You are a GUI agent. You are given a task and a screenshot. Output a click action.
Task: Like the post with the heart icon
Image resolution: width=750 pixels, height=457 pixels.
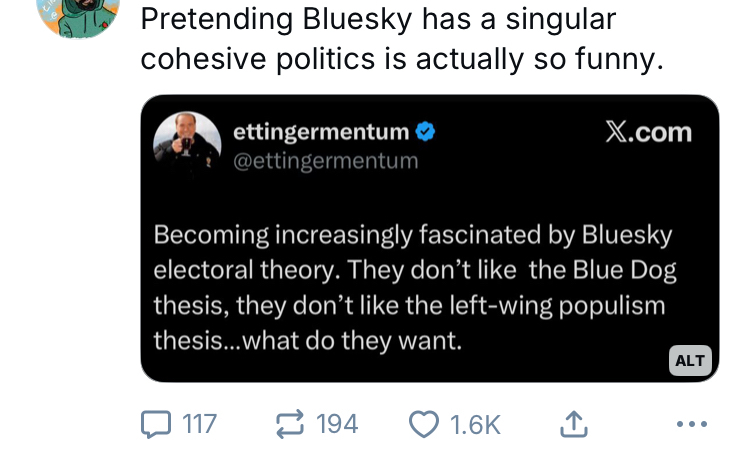424,424
